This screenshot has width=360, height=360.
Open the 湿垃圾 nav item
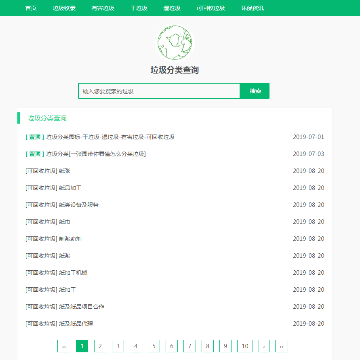coord(172,8)
